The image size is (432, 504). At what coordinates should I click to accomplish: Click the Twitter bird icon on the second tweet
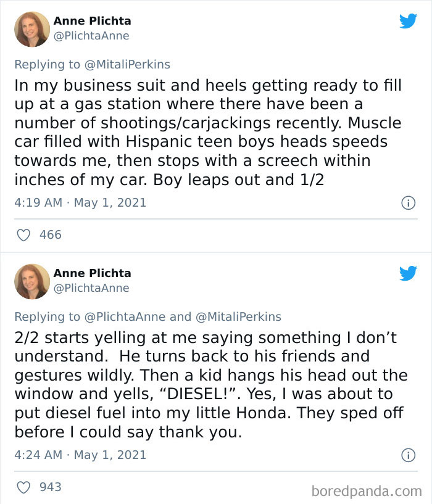point(409,273)
